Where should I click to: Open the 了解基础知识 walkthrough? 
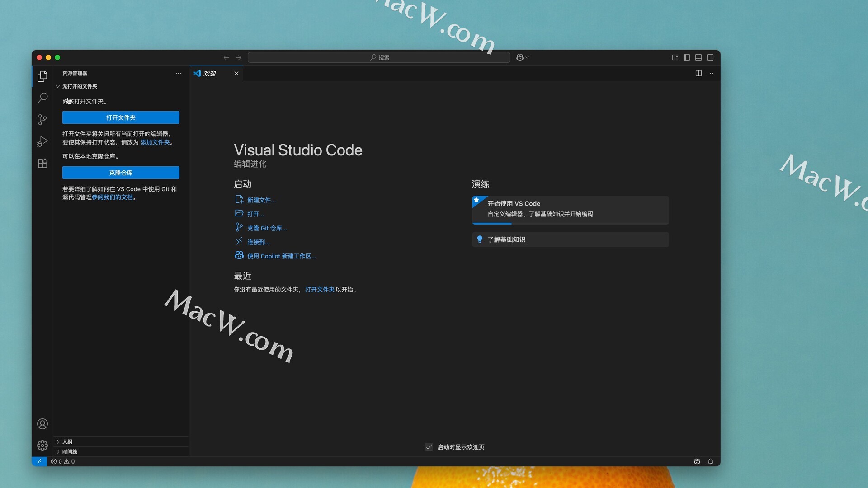(571, 239)
